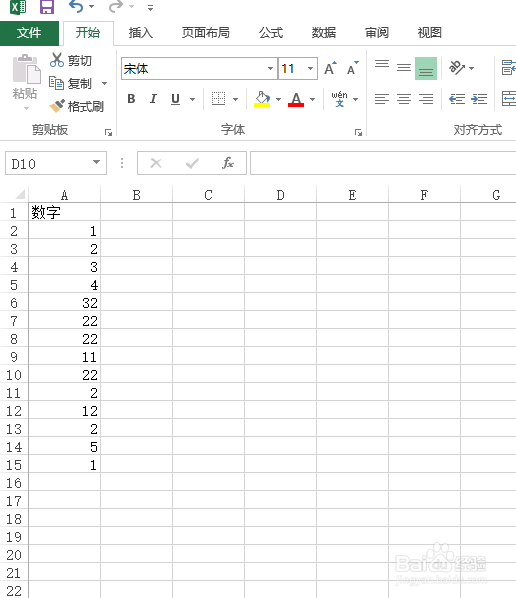Open the Borders dropdown arrow

pos(236,100)
